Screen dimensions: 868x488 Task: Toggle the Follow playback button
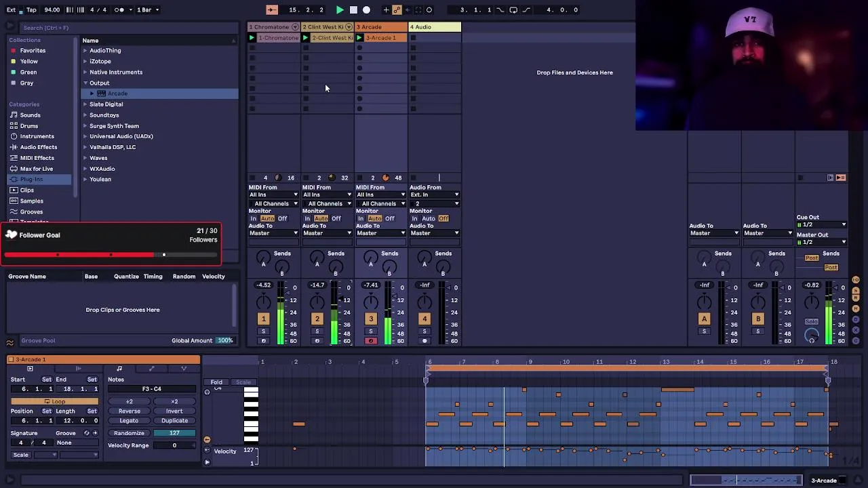click(x=272, y=9)
